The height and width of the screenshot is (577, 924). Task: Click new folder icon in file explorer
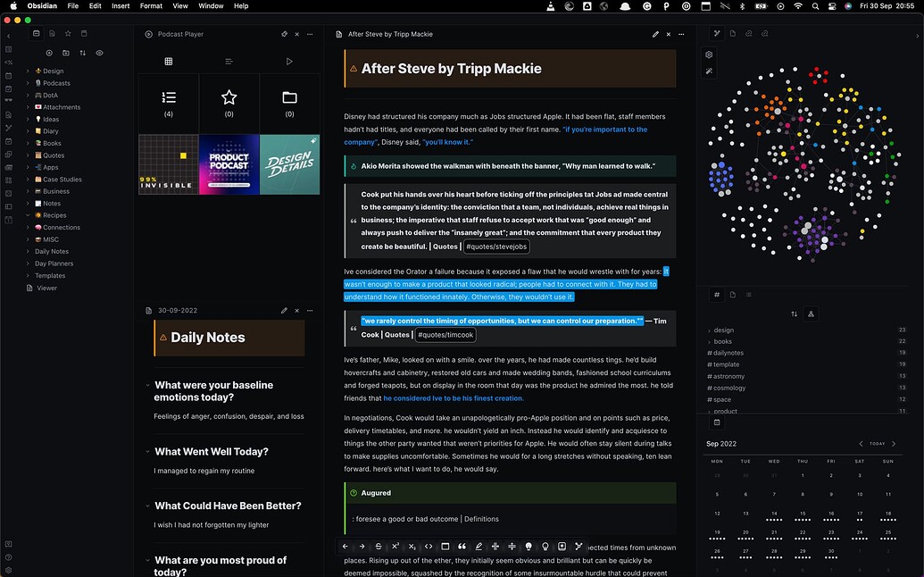[66, 53]
